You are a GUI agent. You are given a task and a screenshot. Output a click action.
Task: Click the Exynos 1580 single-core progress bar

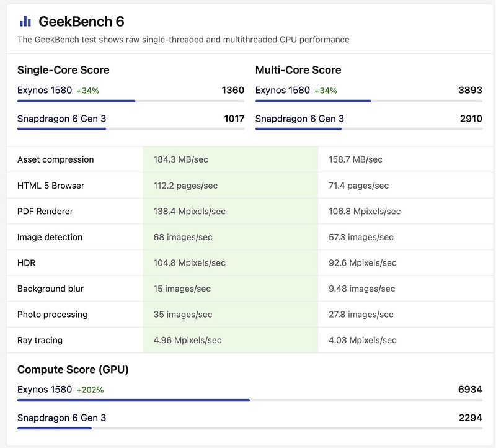[x=131, y=101]
